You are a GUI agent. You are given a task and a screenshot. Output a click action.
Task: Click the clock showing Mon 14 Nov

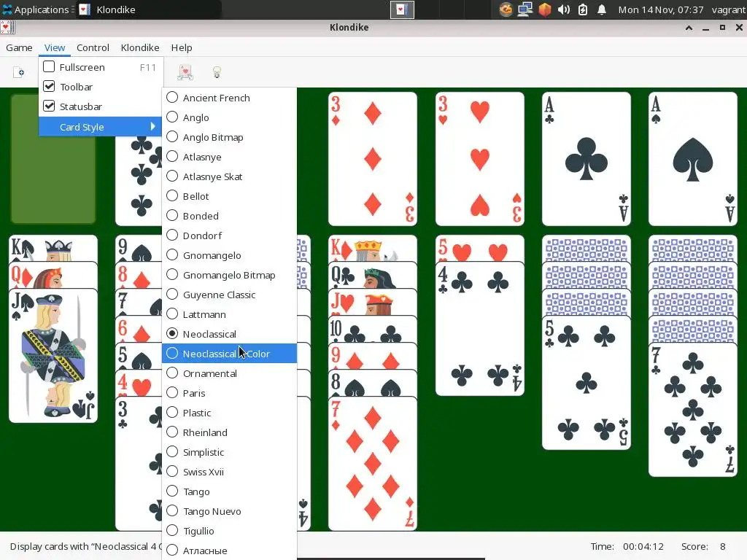point(661,9)
